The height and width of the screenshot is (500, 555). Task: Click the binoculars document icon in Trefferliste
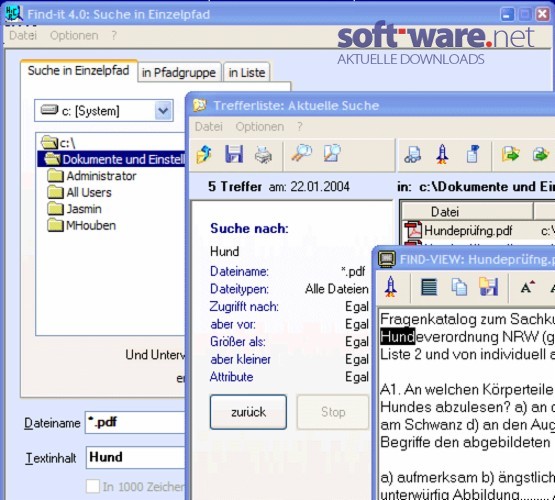tap(413, 154)
